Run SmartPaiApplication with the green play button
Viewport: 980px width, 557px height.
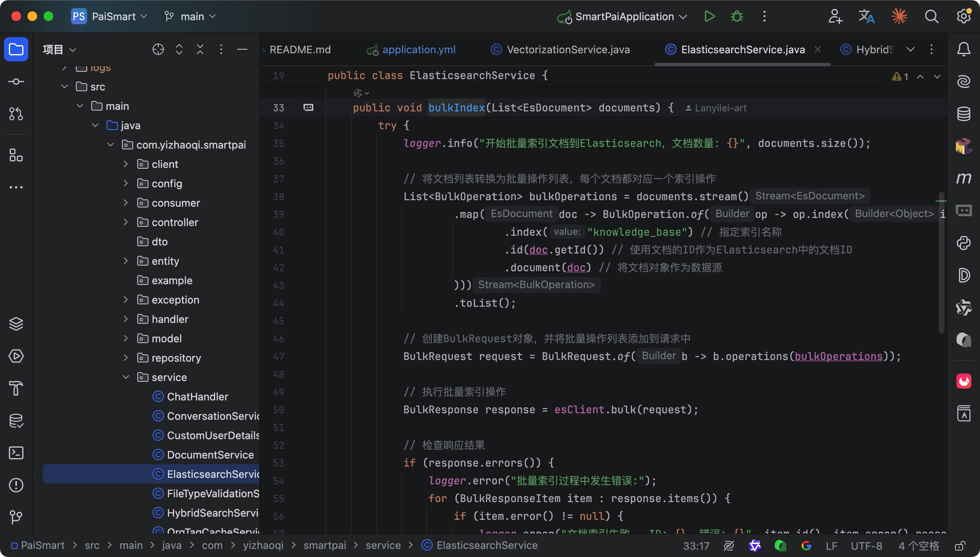click(709, 17)
